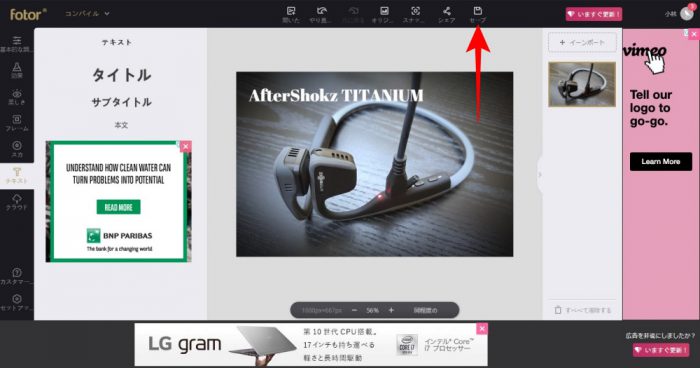Click READ MORE in BNP Paribas ad
The image size is (700, 368).
(x=118, y=207)
